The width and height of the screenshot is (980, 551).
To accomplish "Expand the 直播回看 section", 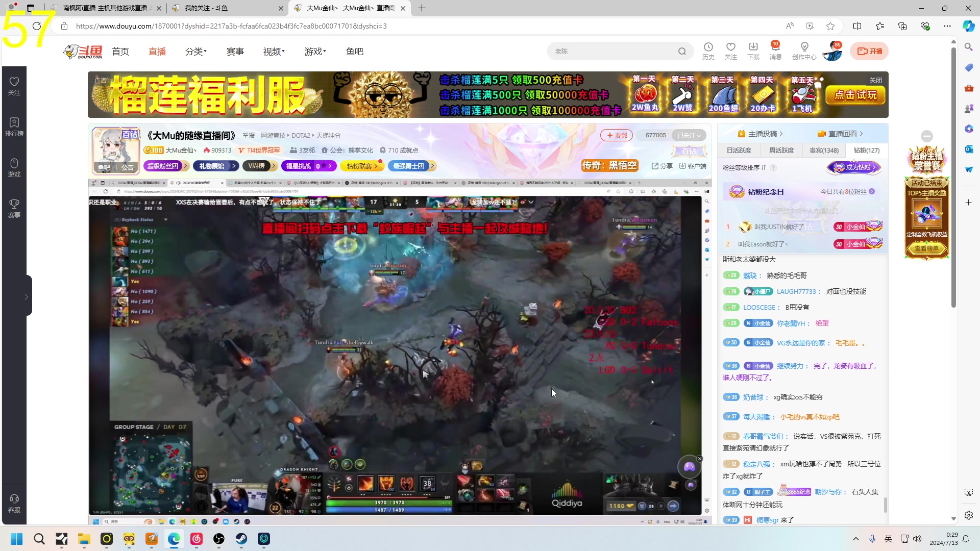I will coord(841,134).
